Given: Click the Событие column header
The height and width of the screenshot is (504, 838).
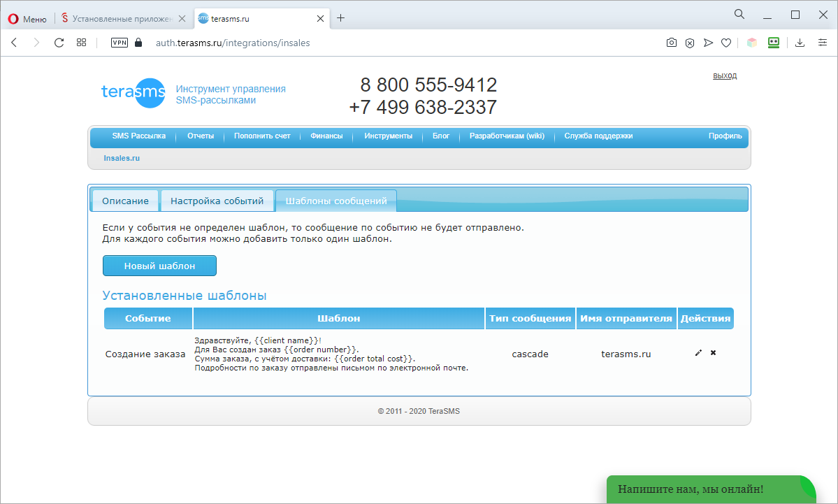Looking at the screenshot, I should point(148,318).
